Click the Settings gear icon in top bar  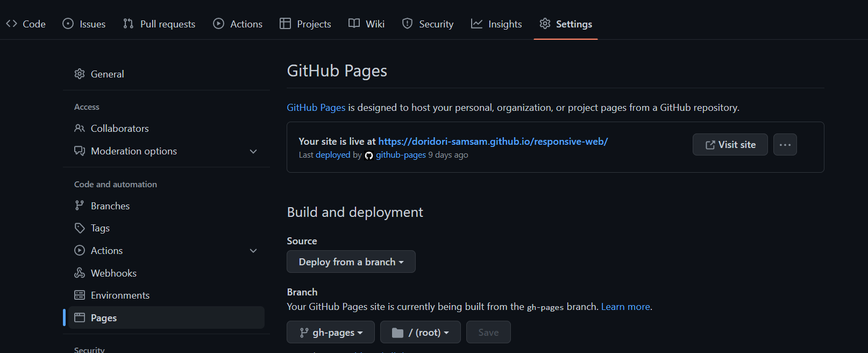pyautogui.click(x=545, y=24)
